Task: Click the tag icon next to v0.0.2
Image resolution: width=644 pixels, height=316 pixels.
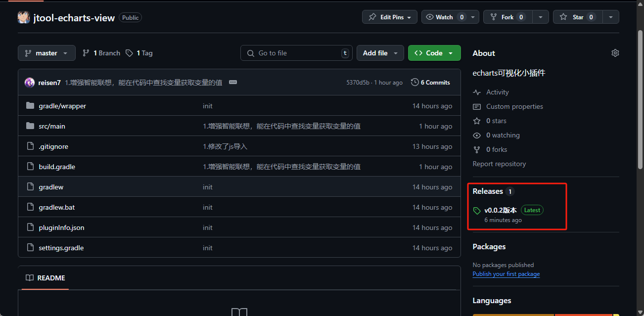Action: point(477,211)
